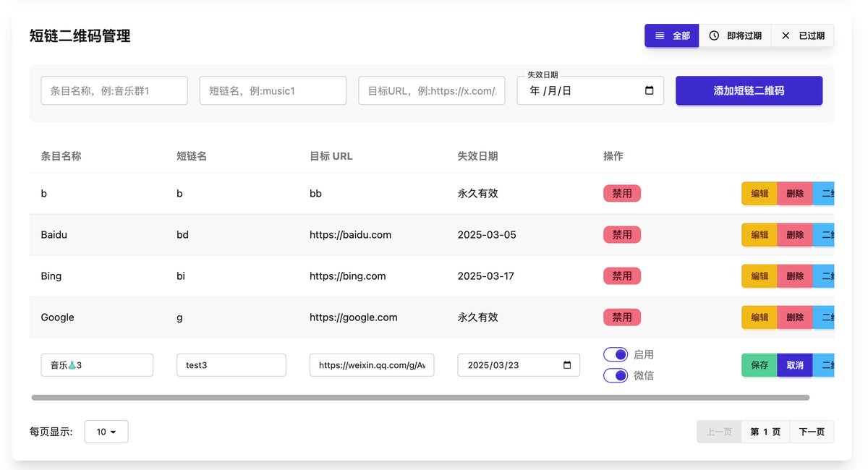This screenshot has height=470, width=868.
Task: Click the clock icon beside 即将过期
Action: [x=714, y=35]
